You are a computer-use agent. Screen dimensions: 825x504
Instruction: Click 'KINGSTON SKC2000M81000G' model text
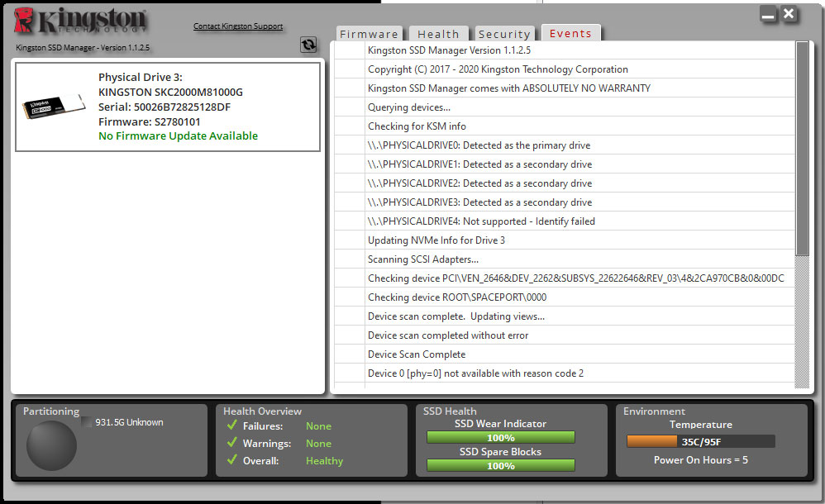(170, 92)
